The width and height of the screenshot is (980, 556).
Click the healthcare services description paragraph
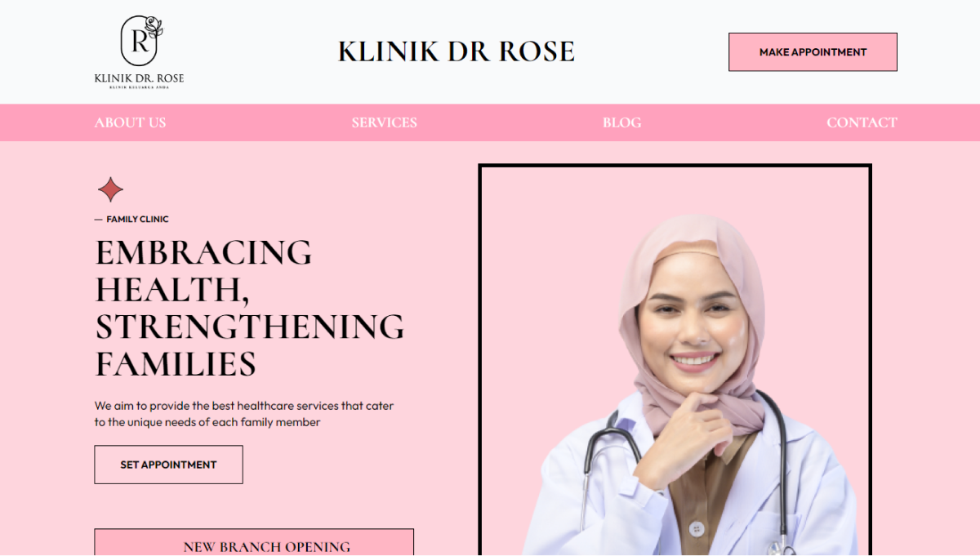coord(244,414)
